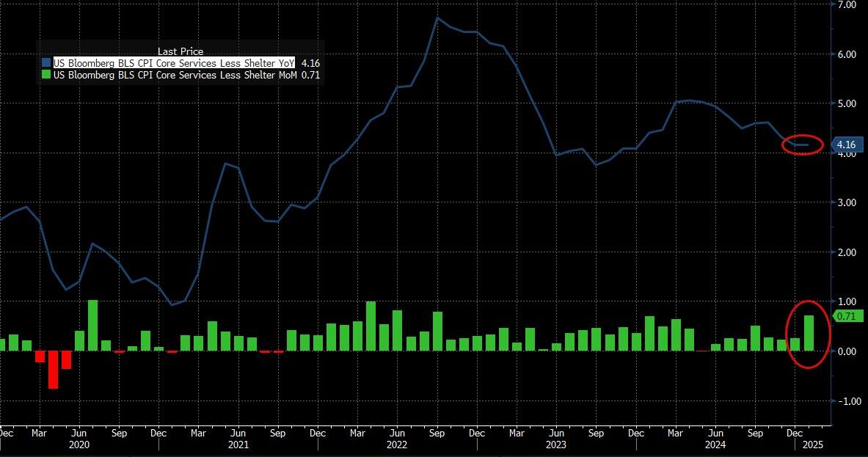Click the tallest green bar in mid-2020
The height and width of the screenshot is (457, 868).
click(92, 325)
